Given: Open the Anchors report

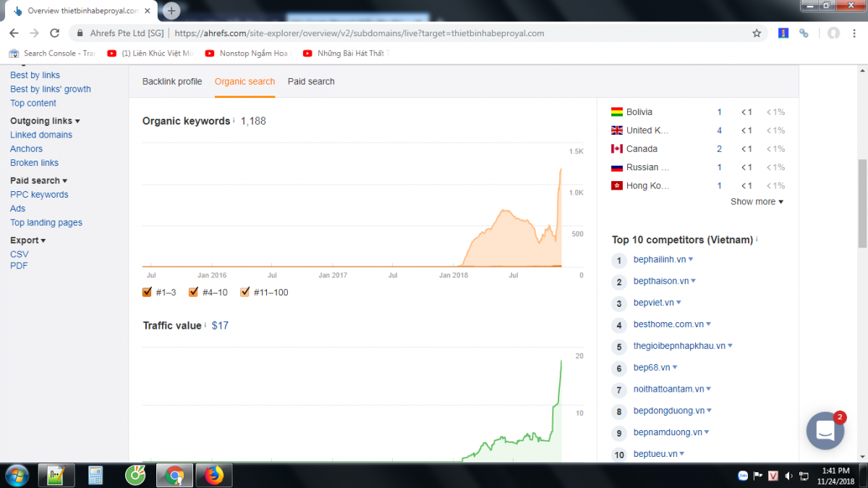Looking at the screenshot, I should click(26, 148).
